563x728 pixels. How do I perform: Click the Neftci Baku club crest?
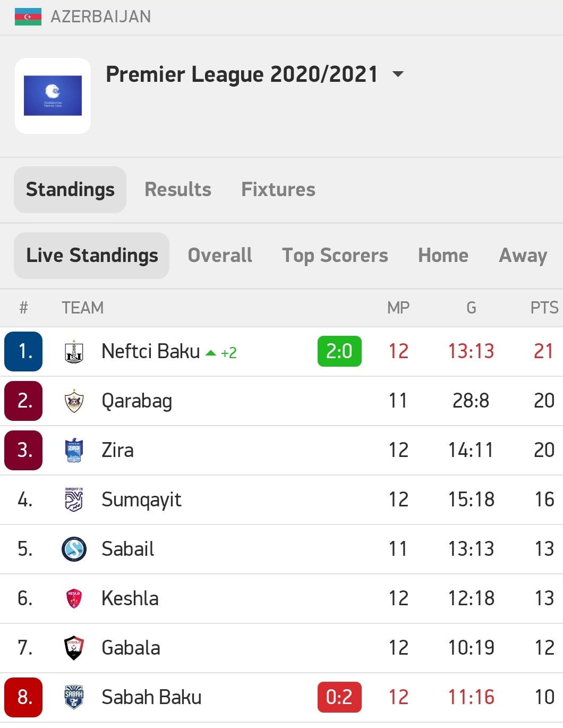tap(74, 351)
